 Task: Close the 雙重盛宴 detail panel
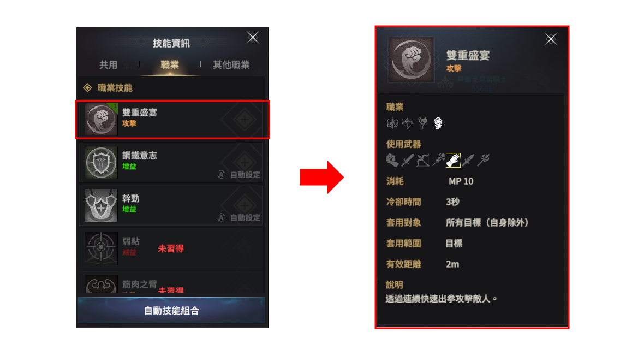point(551,39)
